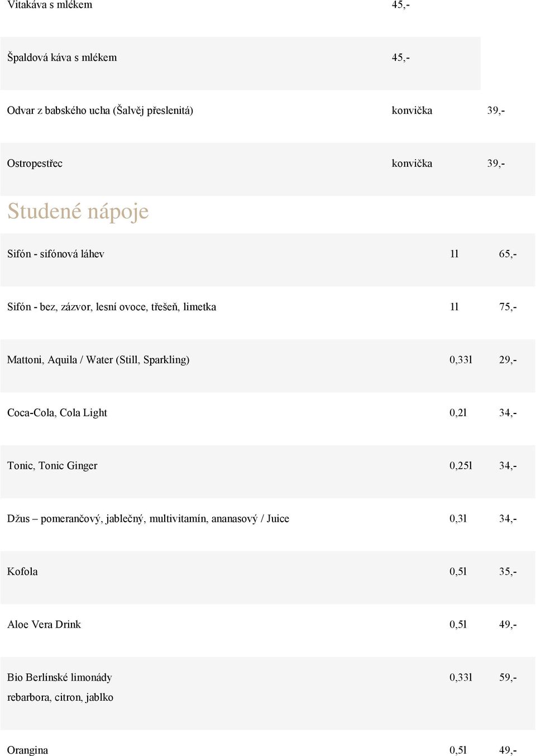Click the konvička label beside Ostropestřec
The height and width of the screenshot is (756, 536).
(x=411, y=163)
